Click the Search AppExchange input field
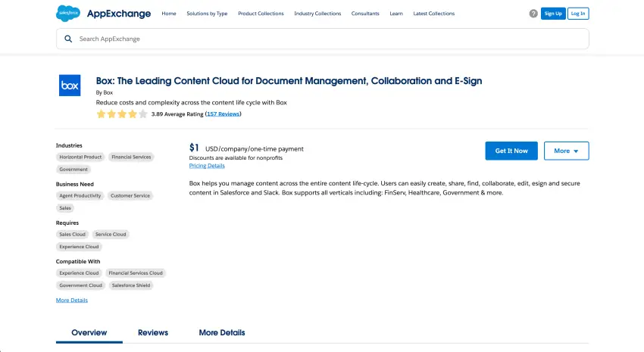Image resolution: width=644 pixels, height=352 pixels. pyautogui.click(x=326, y=39)
